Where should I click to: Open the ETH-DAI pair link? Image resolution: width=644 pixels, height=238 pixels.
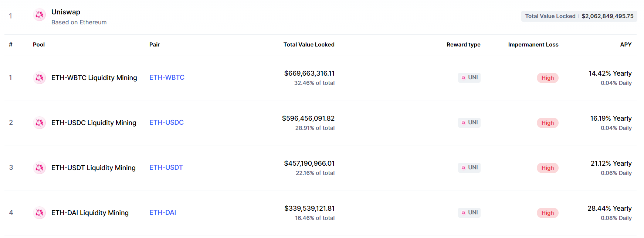tap(163, 213)
